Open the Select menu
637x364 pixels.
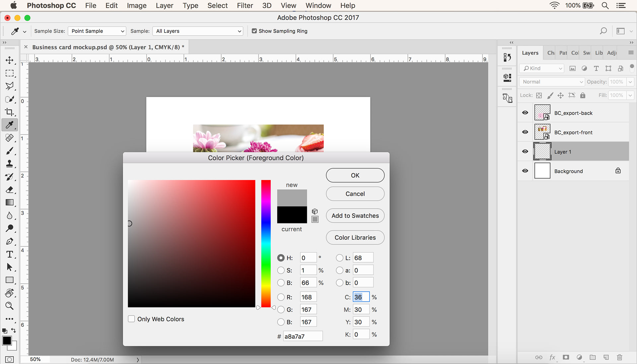[218, 6]
